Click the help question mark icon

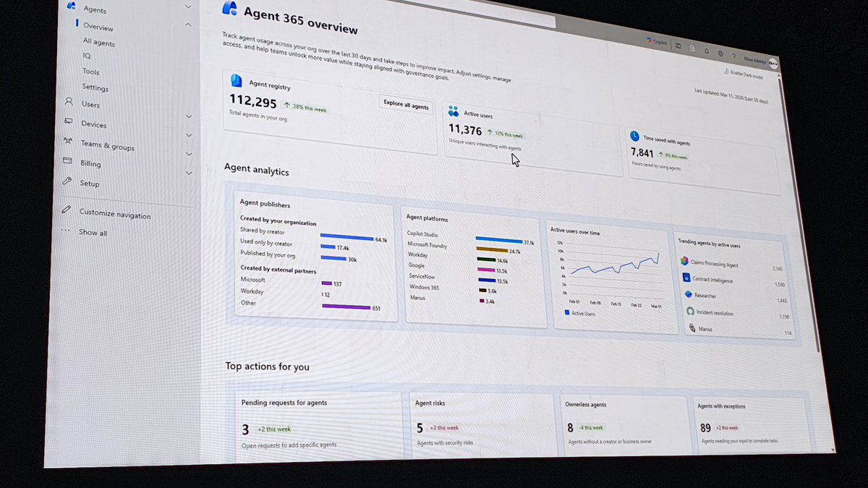coord(734,56)
